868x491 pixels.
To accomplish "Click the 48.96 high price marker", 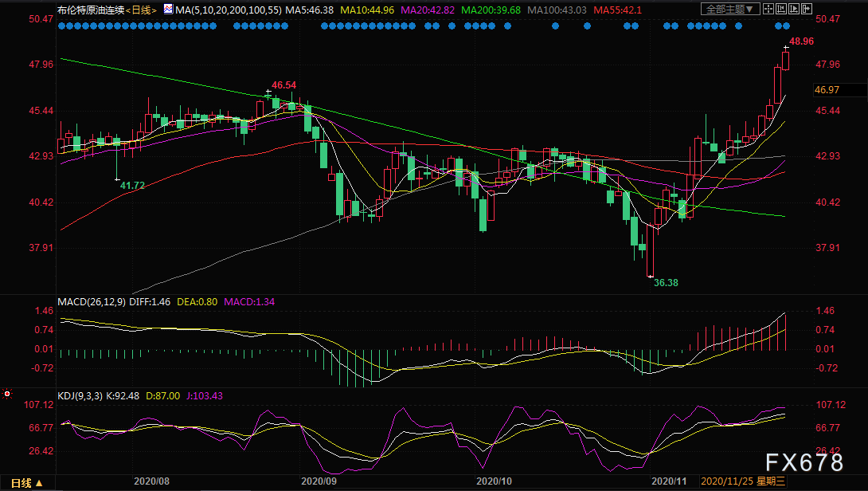I will pyautogui.click(x=801, y=41).
